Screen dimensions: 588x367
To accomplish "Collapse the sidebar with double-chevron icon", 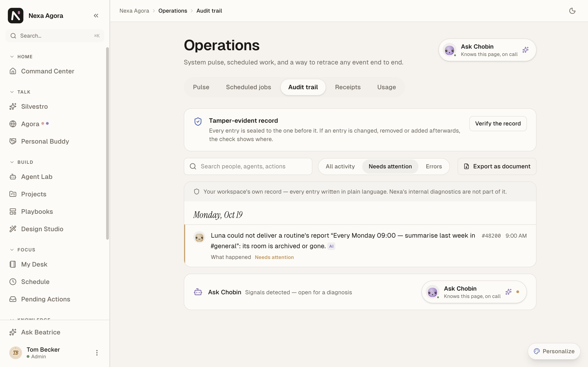I will tap(96, 16).
